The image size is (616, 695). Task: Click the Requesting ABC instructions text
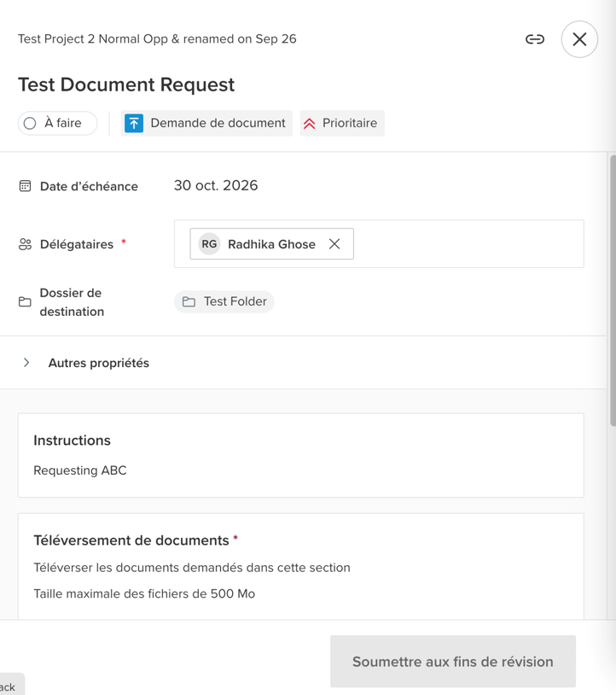point(80,470)
